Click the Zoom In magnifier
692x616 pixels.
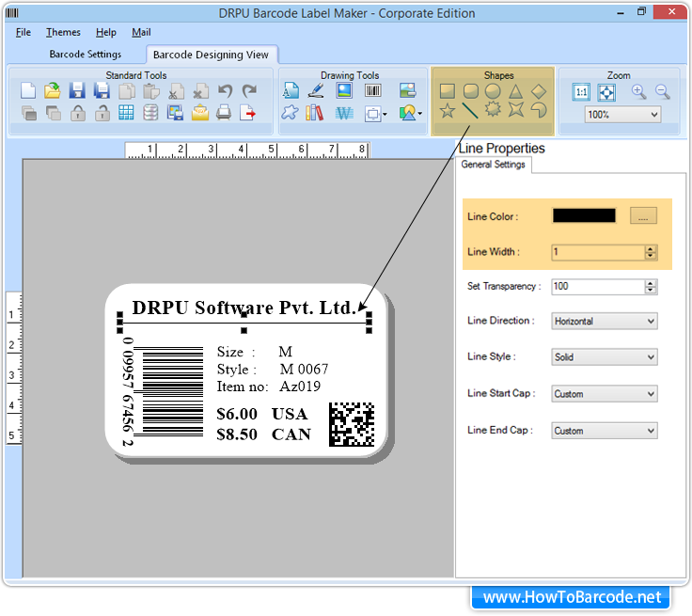point(638,91)
